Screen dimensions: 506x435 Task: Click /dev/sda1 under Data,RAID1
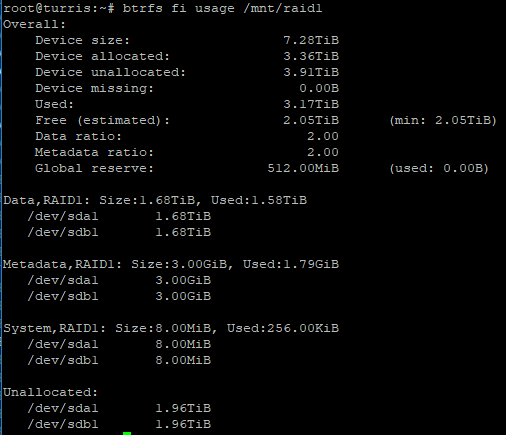tap(63, 216)
